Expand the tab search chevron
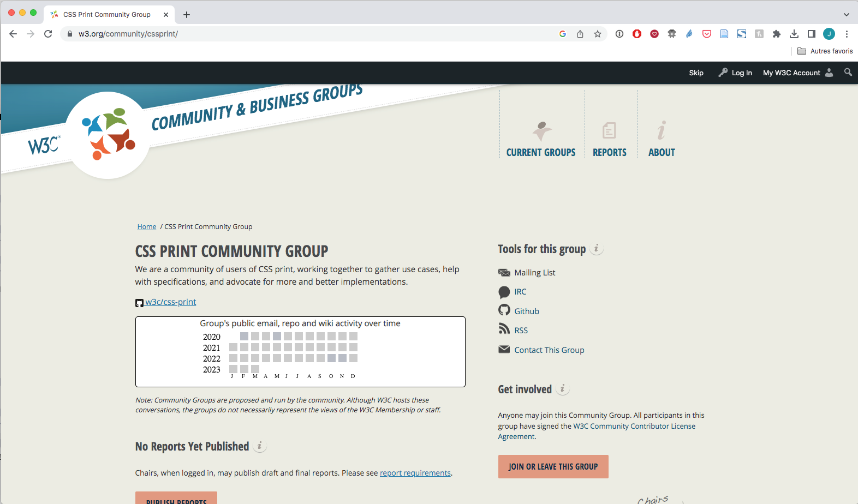 (846, 15)
